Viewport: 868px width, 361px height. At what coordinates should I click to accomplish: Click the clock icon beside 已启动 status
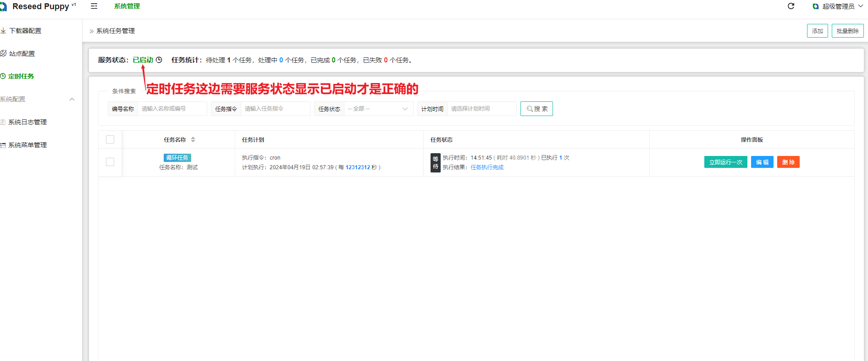[x=159, y=60]
